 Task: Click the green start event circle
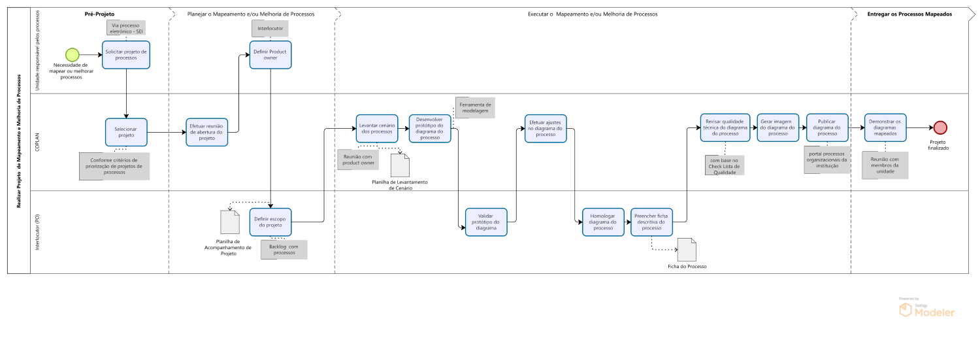[x=73, y=55]
